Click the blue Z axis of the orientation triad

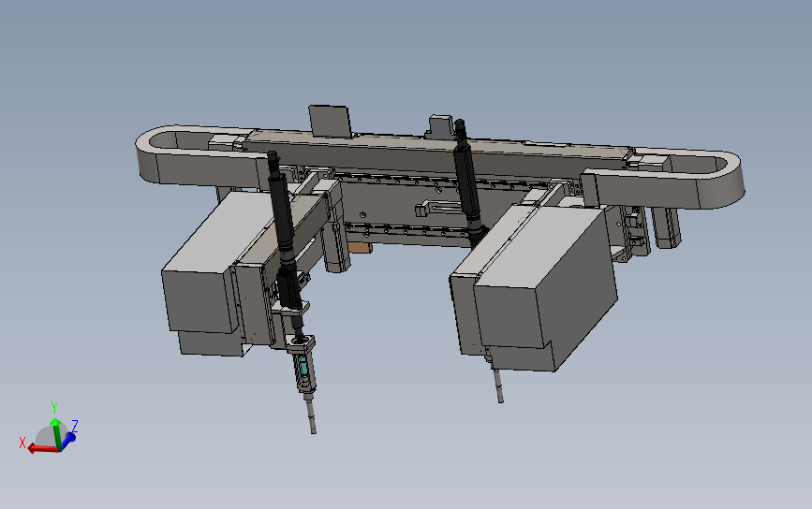click(x=67, y=440)
